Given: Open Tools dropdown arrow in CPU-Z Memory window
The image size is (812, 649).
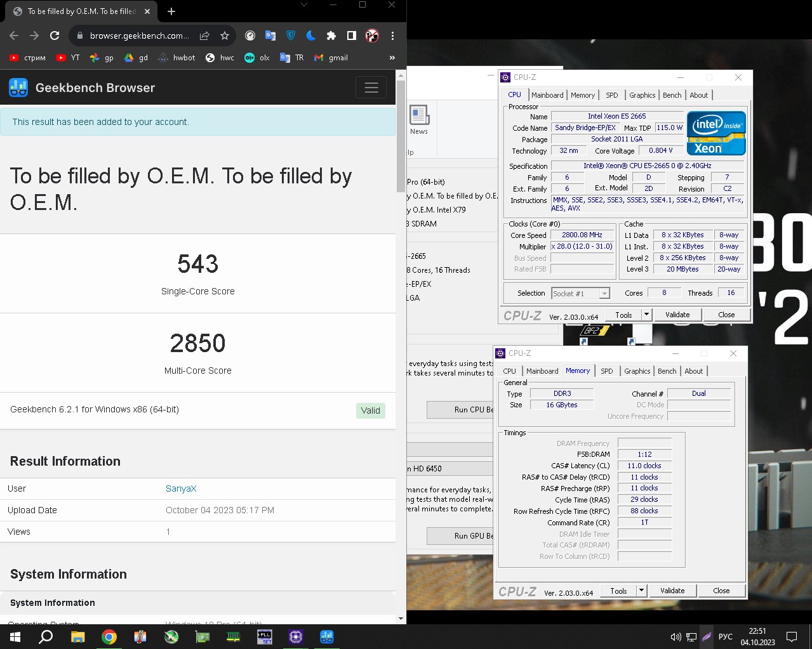Looking at the screenshot, I should pos(641,591).
